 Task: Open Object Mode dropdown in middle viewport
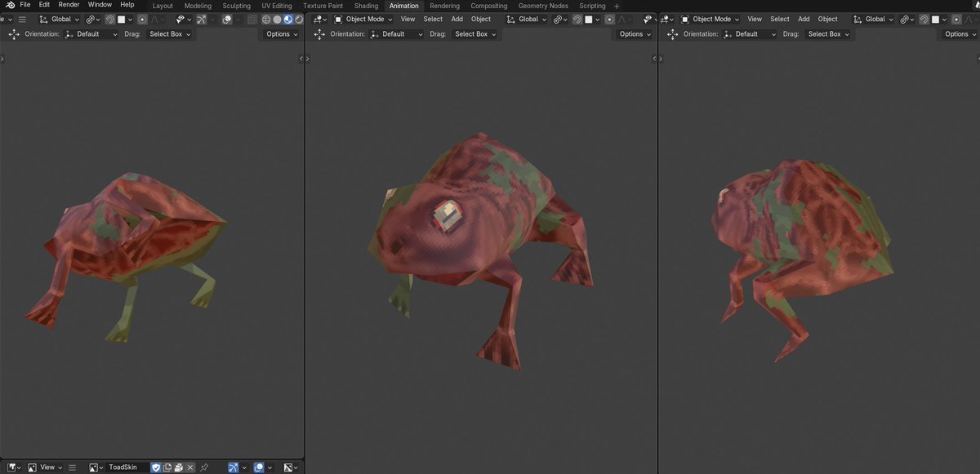pos(363,19)
